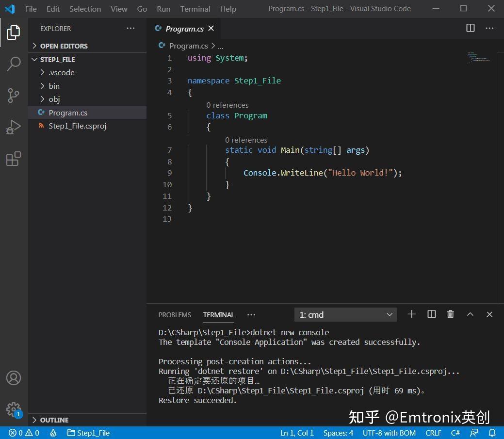
Task: Open the terminal shell selector dropdown
Action: click(x=345, y=314)
